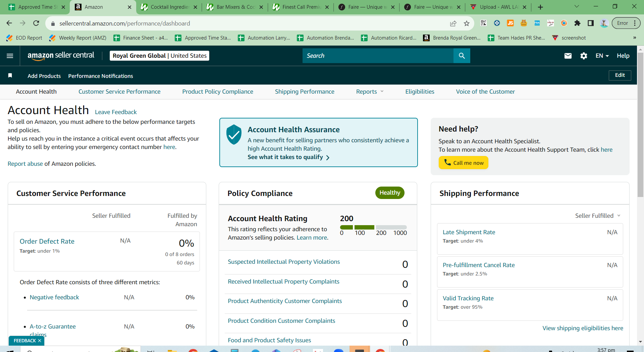
Task: Click the Help link in the header
Action: point(623,56)
